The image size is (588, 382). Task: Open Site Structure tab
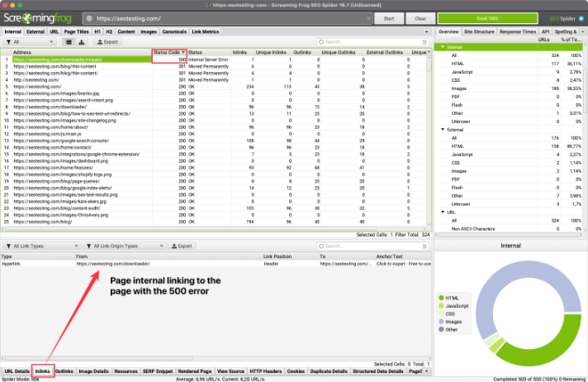[x=479, y=32]
